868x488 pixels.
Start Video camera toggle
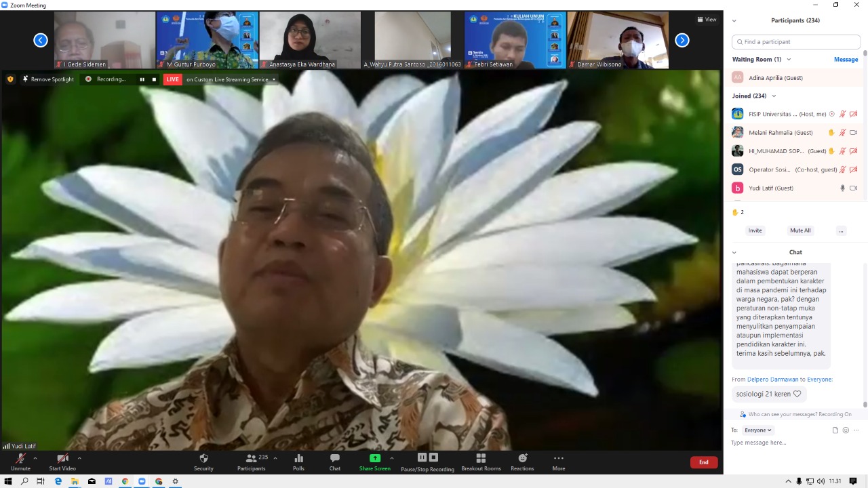tap(62, 459)
